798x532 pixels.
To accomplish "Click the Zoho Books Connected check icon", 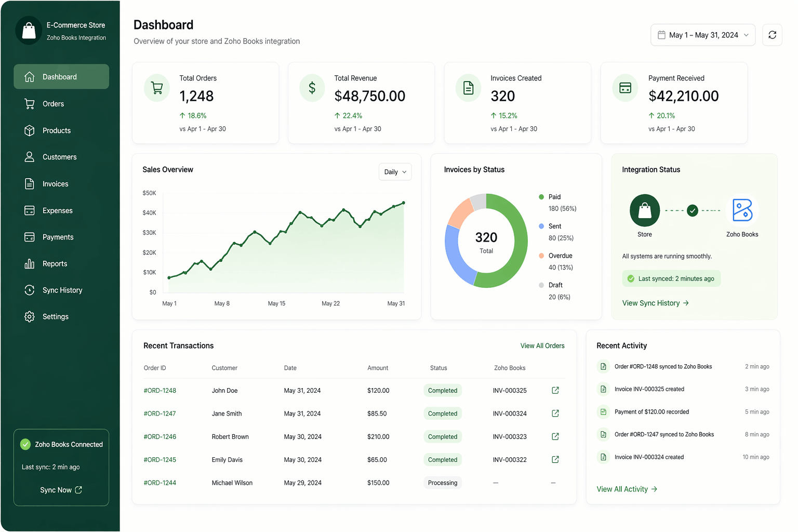I will (25, 444).
